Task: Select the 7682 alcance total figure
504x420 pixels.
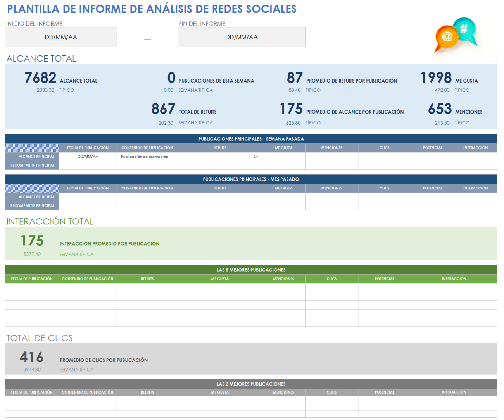Action: 41,77
